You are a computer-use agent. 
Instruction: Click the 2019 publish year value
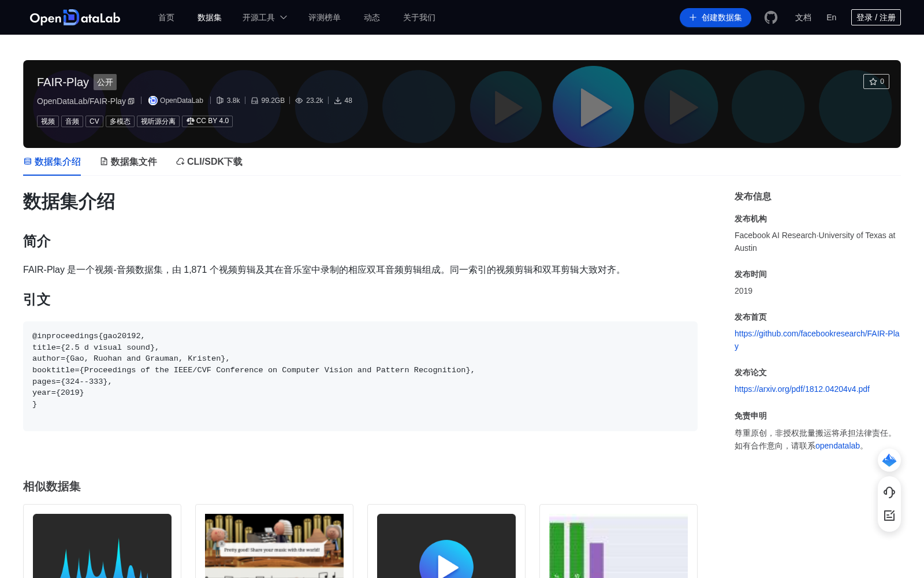point(743,291)
